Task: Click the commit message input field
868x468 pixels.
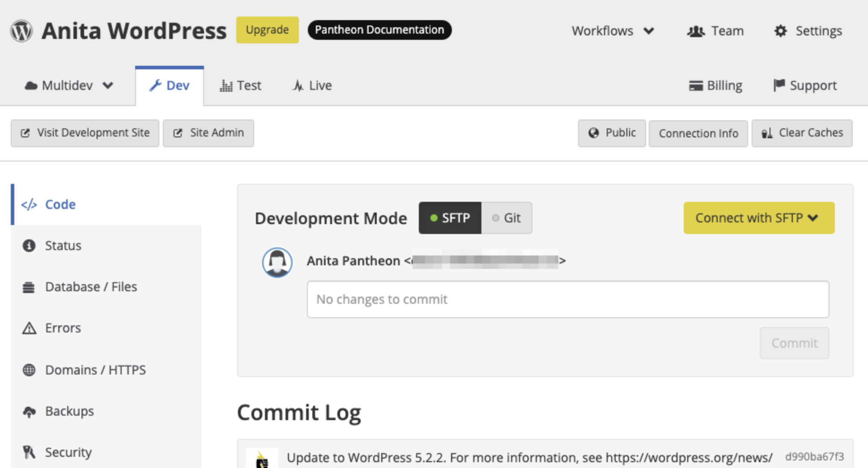Action: point(567,299)
